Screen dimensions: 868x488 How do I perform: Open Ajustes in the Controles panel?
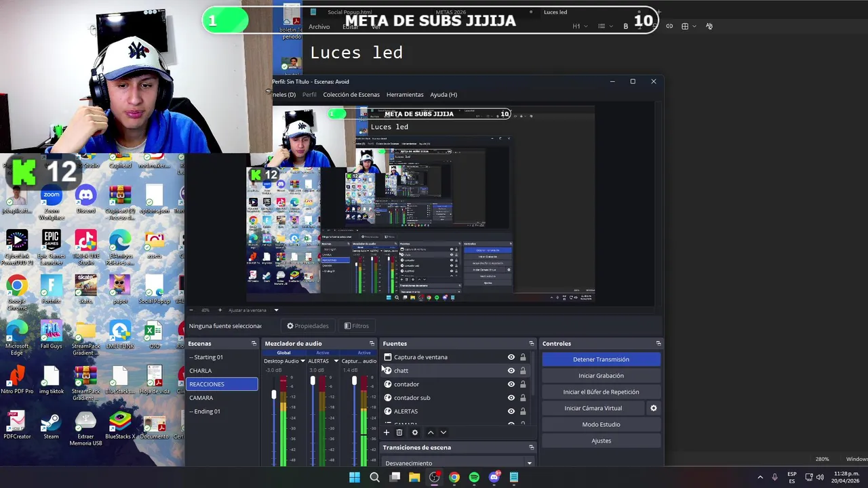tap(601, 441)
